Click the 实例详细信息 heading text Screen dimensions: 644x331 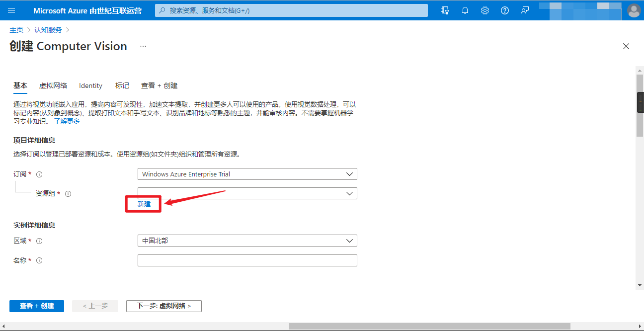(x=34, y=225)
